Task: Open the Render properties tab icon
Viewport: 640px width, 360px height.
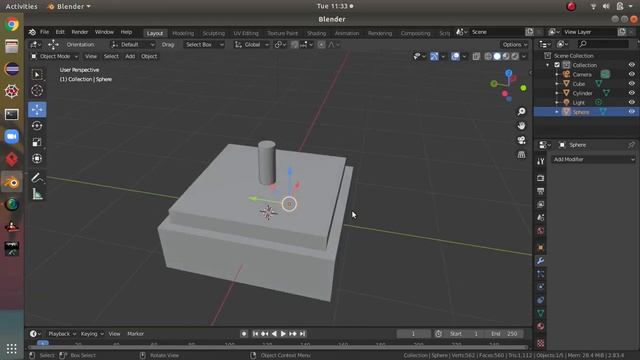Action: pos(540,178)
